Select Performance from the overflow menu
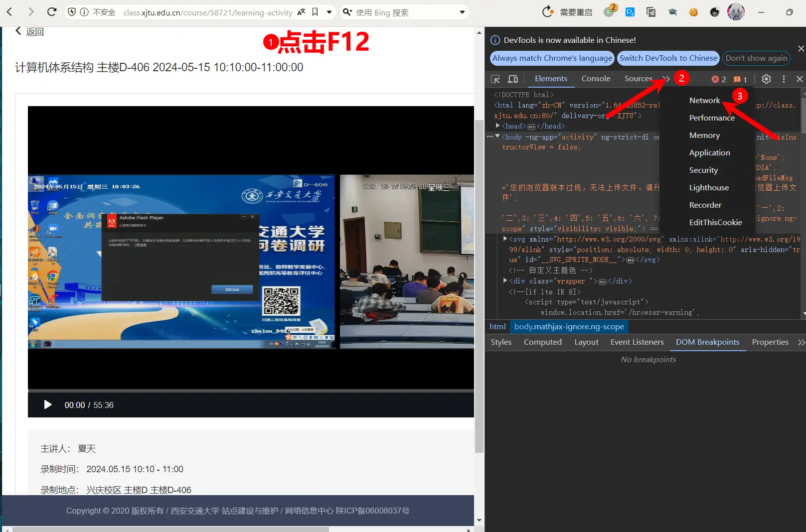 point(712,118)
